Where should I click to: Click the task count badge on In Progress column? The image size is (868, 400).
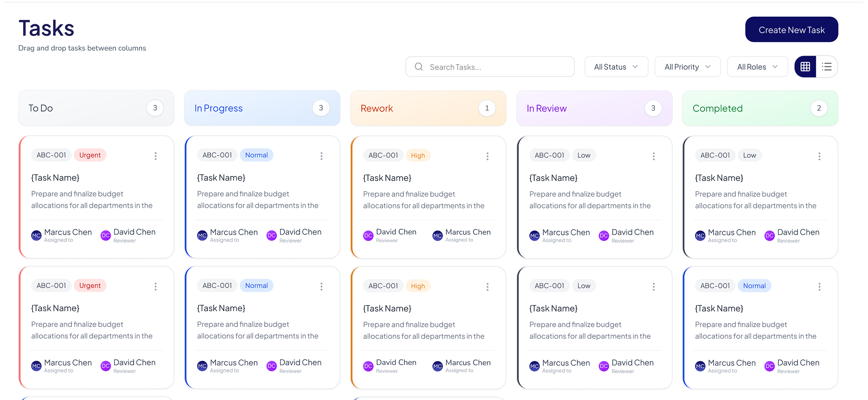point(321,108)
